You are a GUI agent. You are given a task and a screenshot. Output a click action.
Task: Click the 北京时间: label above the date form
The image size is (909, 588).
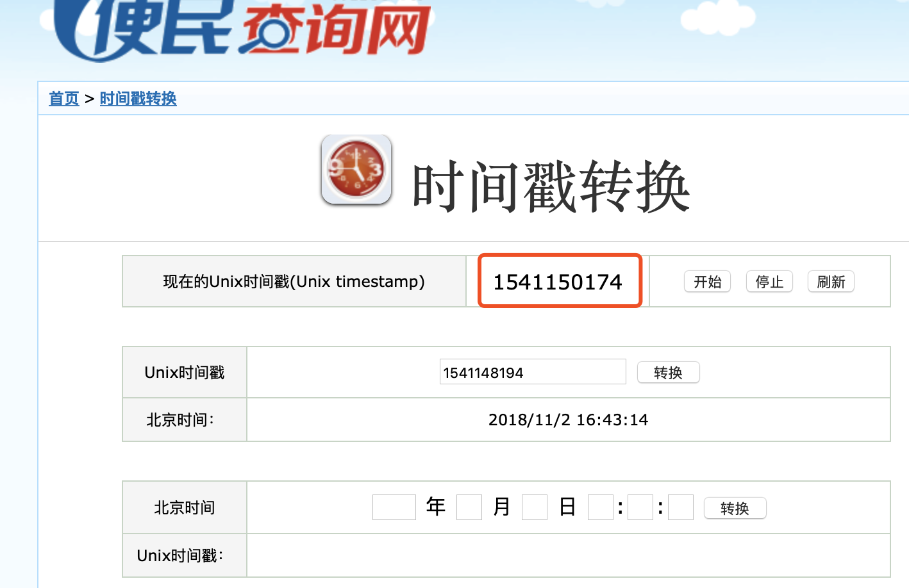click(x=180, y=420)
